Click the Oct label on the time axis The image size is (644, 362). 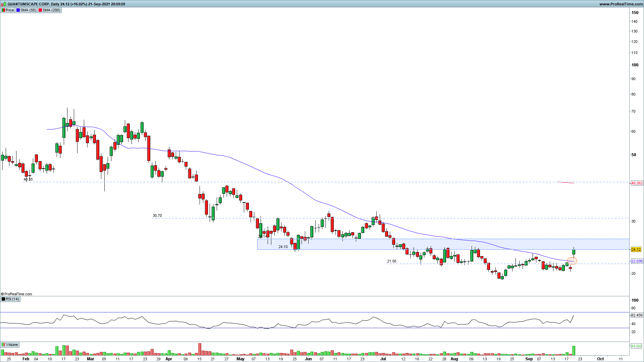tap(600, 359)
